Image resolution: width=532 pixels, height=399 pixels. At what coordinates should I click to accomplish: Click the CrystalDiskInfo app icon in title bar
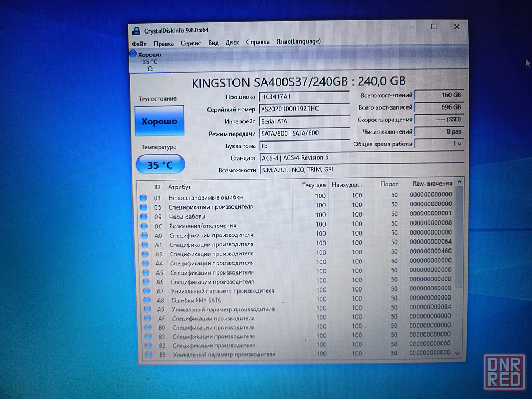[x=136, y=31]
